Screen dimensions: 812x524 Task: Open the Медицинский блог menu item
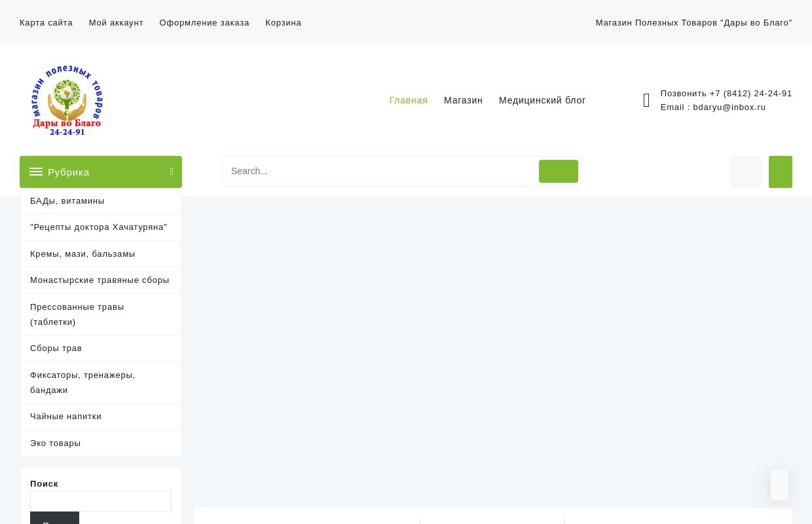[x=542, y=100]
